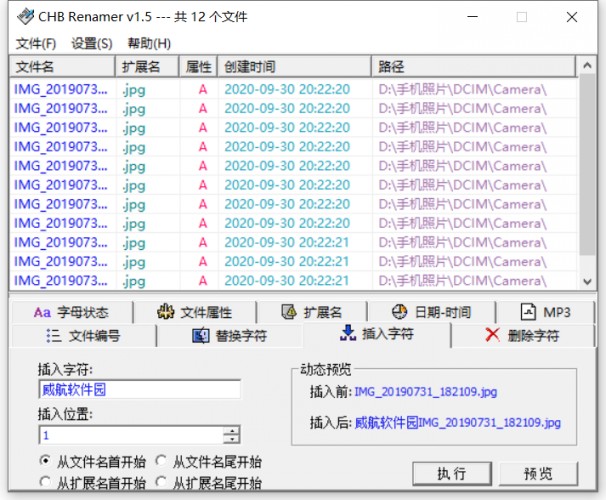
Task: Switch to the MP3 tab
Action: 546,312
